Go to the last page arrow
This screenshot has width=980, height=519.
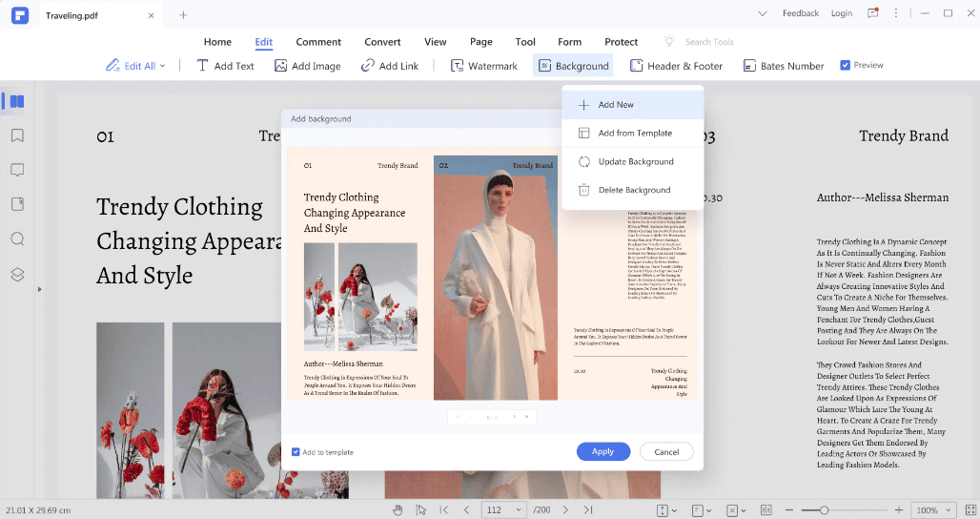588,510
